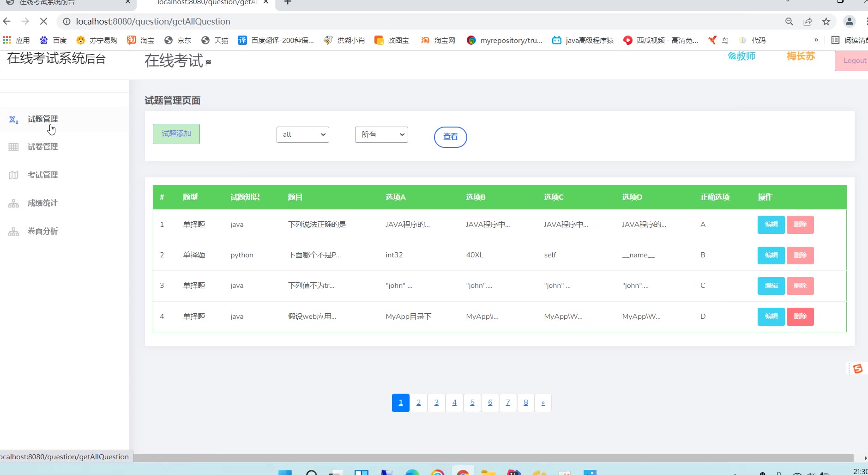Viewport: 868px width, 475px height.
Task: Expand the 'all' question type dropdown
Action: tap(303, 134)
